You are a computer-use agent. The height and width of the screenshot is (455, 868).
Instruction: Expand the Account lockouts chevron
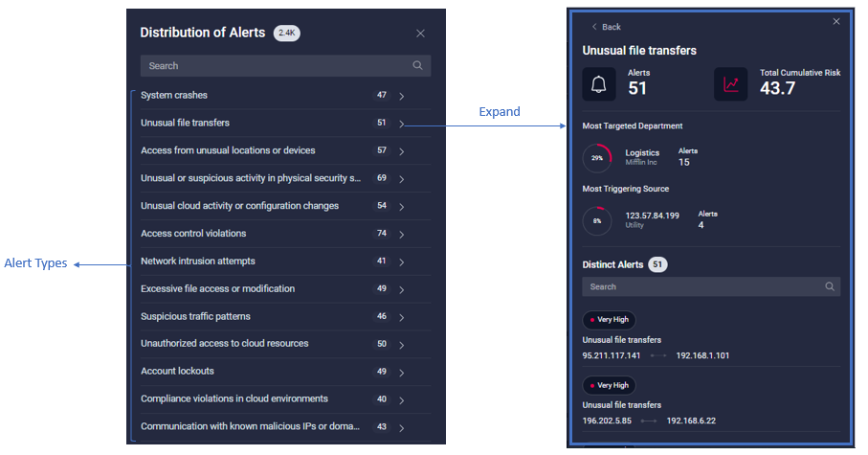[x=402, y=372]
